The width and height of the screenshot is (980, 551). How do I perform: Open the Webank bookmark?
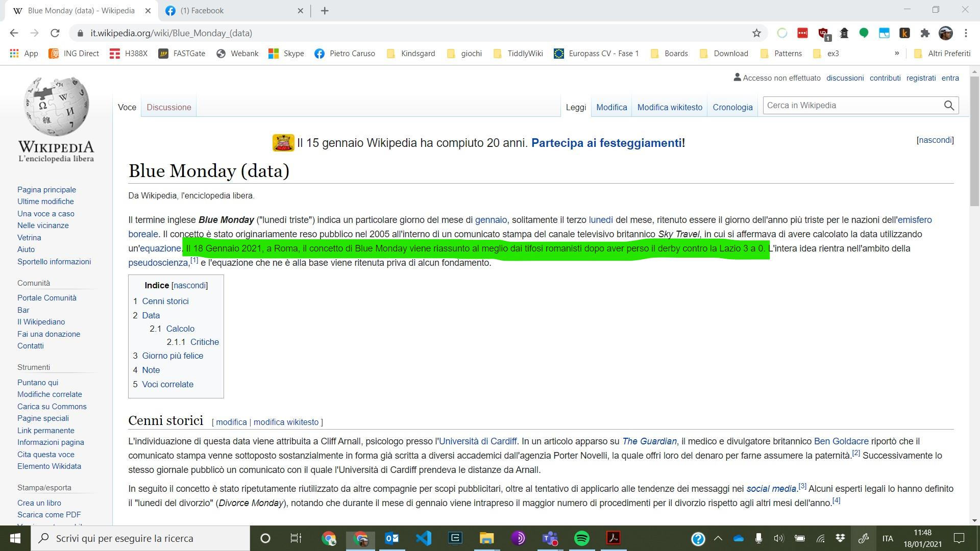click(237, 54)
